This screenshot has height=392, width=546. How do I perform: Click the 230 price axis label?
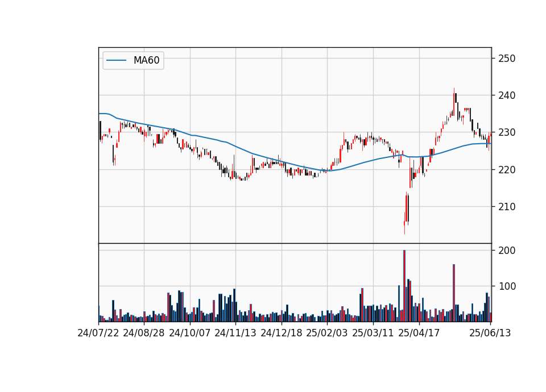pos(507,132)
